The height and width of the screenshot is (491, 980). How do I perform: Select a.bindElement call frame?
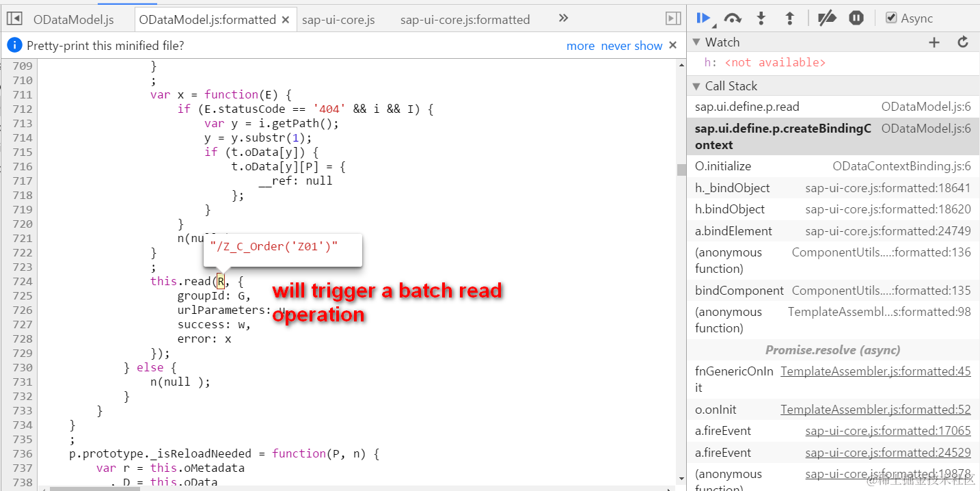point(832,231)
